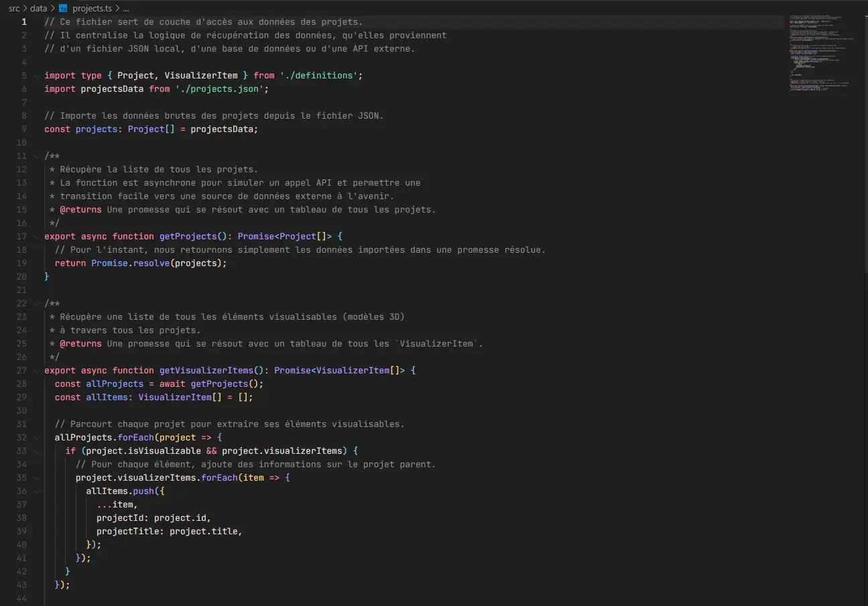Viewport: 868px width, 606px height.
Task: Click line number 9 in gutter
Action: pos(24,129)
